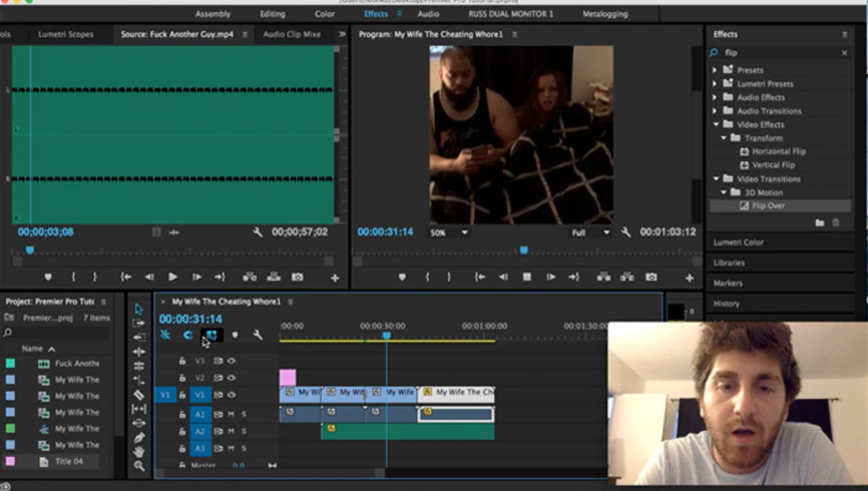Switch to the Color workspace
This screenshot has width=868, height=491.
click(325, 14)
